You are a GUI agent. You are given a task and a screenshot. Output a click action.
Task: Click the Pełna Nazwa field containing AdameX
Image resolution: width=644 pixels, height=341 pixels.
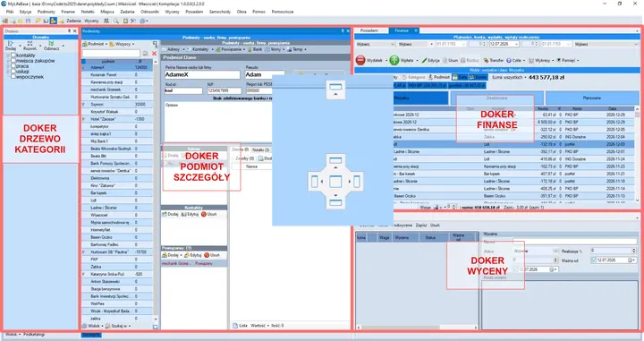point(202,75)
